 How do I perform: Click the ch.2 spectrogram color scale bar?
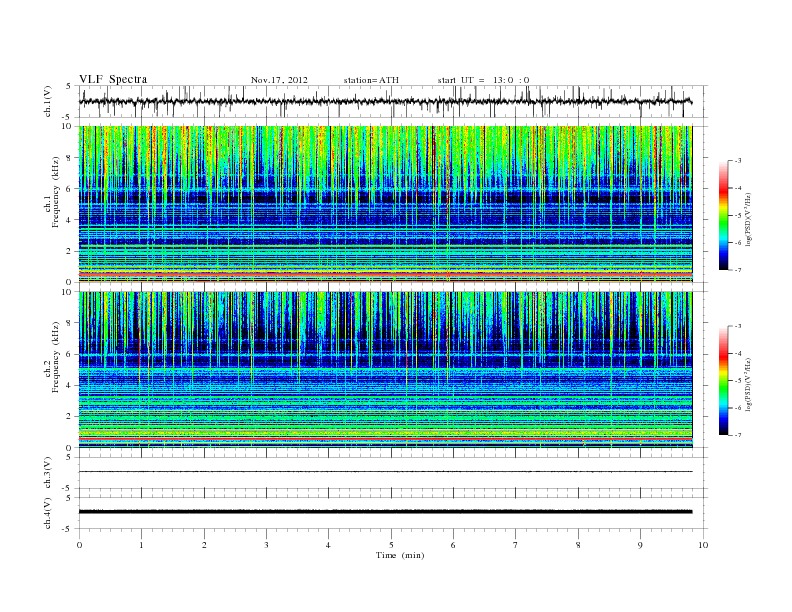[724, 380]
